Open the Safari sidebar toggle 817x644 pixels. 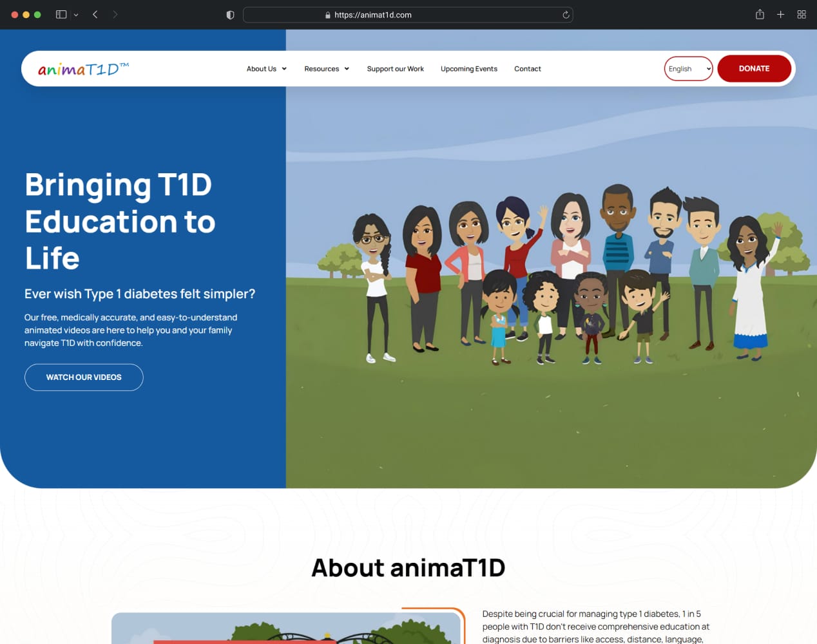(61, 14)
